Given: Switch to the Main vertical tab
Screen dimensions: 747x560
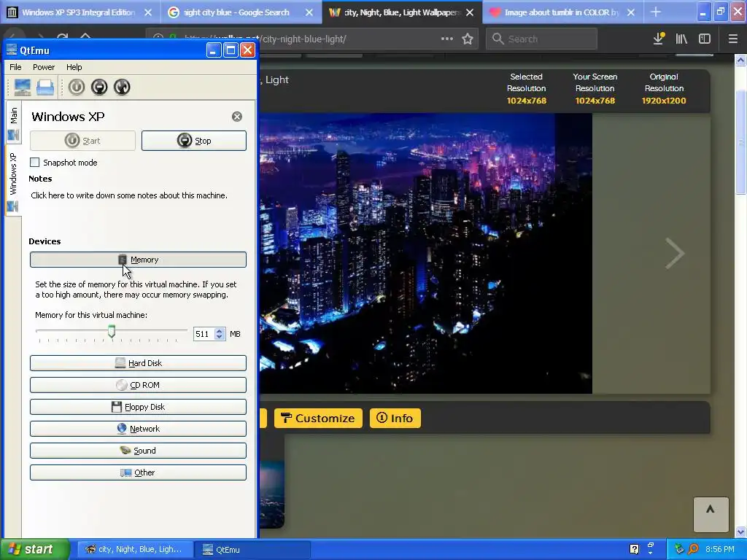Looking at the screenshot, I should 13,122.
